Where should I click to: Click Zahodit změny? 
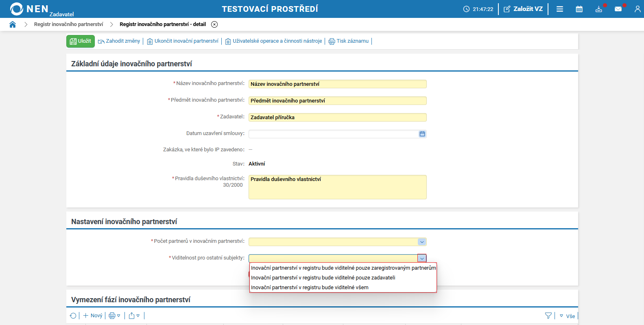click(x=119, y=41)
